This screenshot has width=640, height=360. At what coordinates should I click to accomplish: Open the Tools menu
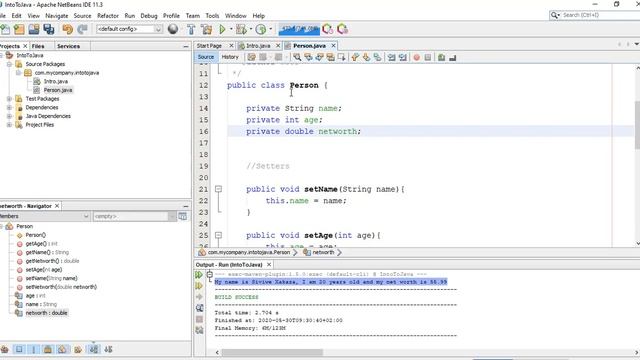pyautogui.click(x=212, y=16)
